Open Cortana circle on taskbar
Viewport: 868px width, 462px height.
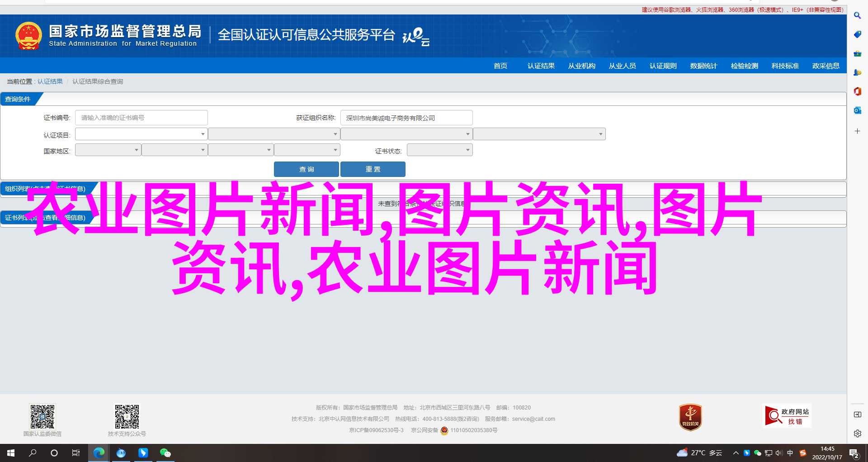pos(54,453)
